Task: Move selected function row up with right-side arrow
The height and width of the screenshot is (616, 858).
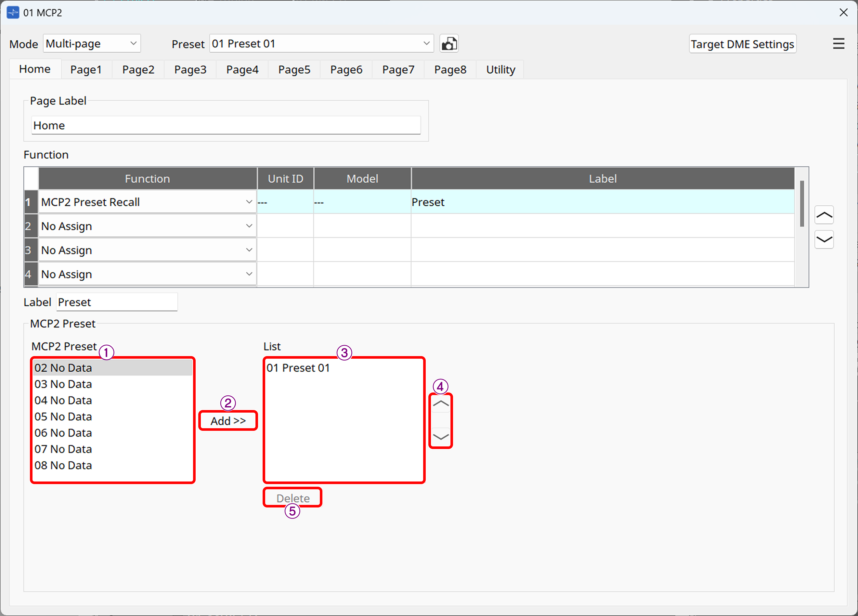Action: 824,214
